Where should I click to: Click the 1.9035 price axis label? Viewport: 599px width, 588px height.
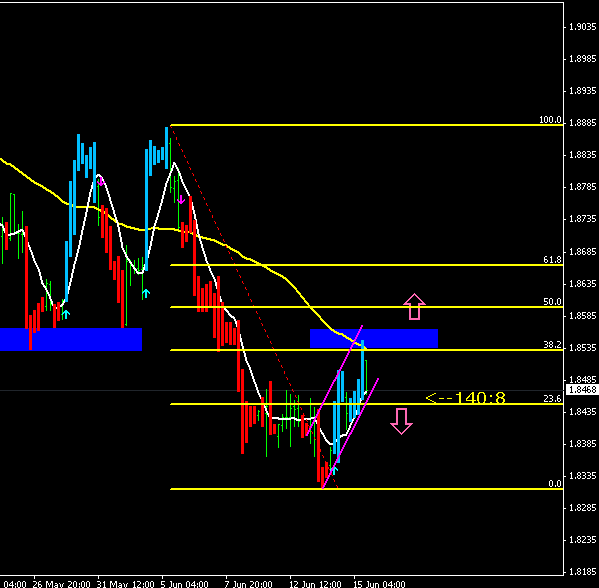coord(583,27)
